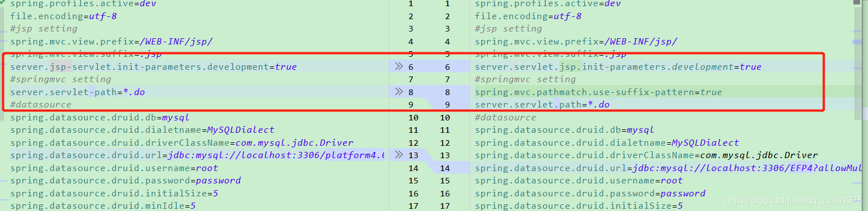Click left pane line server.jsp-servlet.init-parameters.development=true
The height and width of the screenshot is (211, 868).
click(153, 67)
